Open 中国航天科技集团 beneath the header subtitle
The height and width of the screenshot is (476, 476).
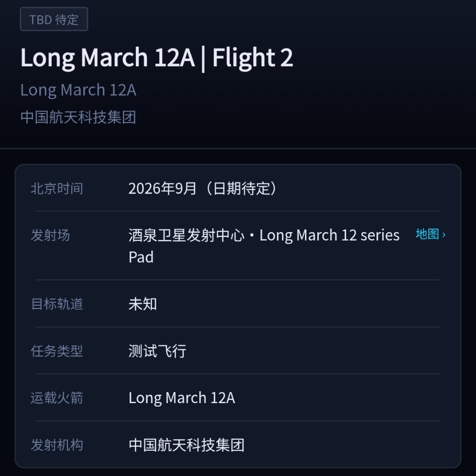point(78,117)
